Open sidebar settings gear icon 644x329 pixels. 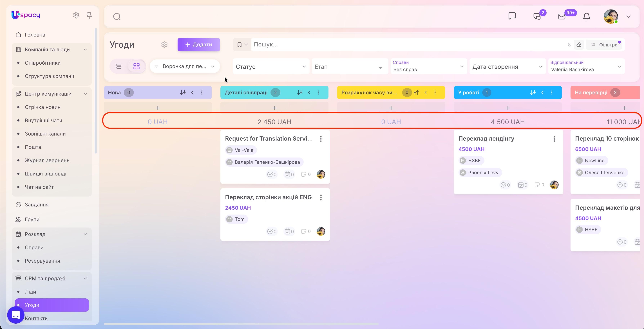pyautogui.click(x=76, y=15)
